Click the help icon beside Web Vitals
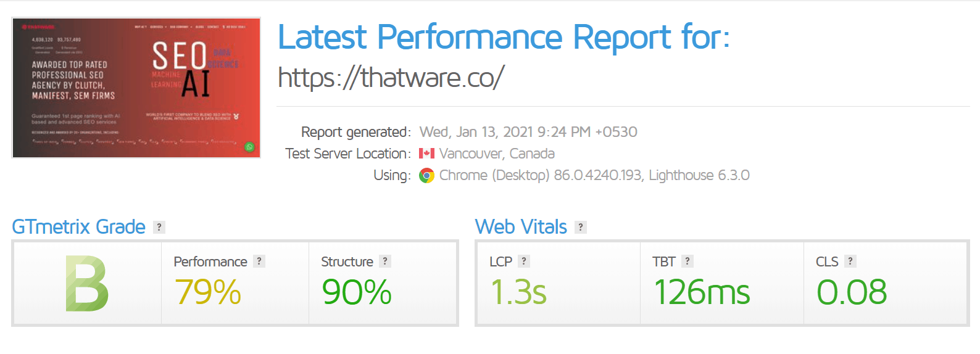 tap(580, 227)
